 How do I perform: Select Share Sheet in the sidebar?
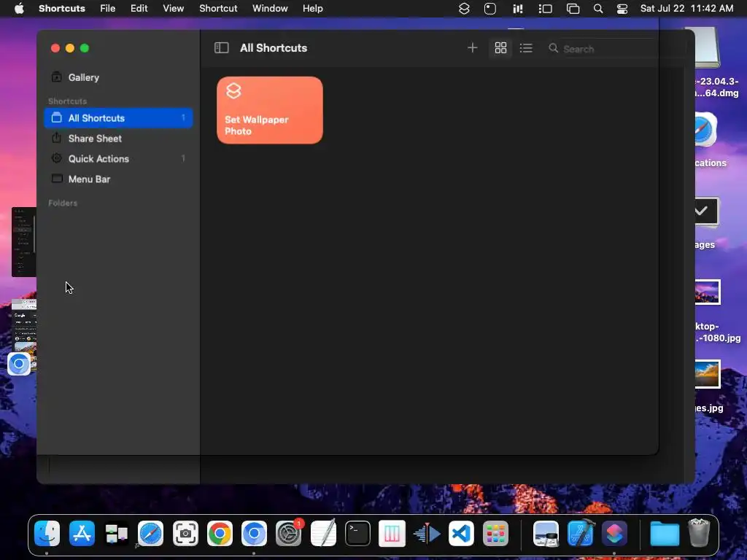coord(118,138)
